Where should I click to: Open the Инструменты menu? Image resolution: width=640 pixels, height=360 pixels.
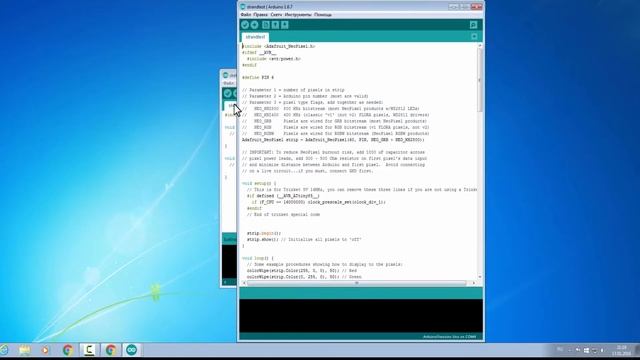298,15
